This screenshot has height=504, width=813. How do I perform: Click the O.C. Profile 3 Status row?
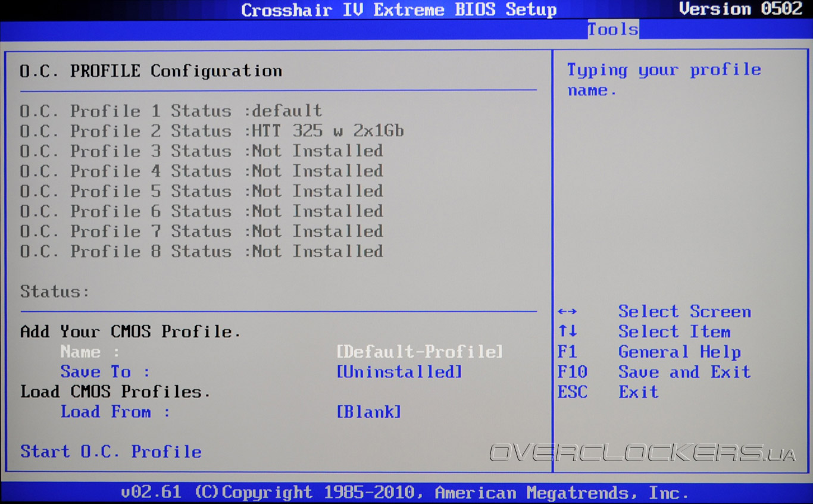(x=201, y=151)
